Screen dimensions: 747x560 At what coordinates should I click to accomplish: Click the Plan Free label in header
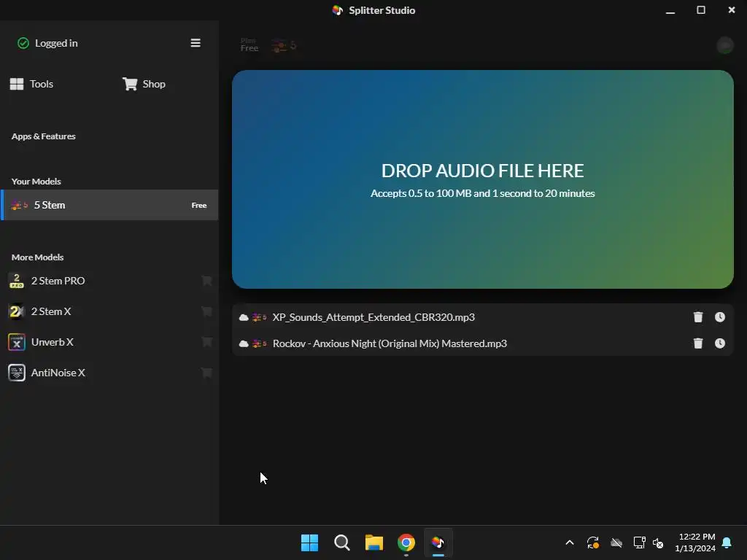pyautogui.click(x=249, y=44)
